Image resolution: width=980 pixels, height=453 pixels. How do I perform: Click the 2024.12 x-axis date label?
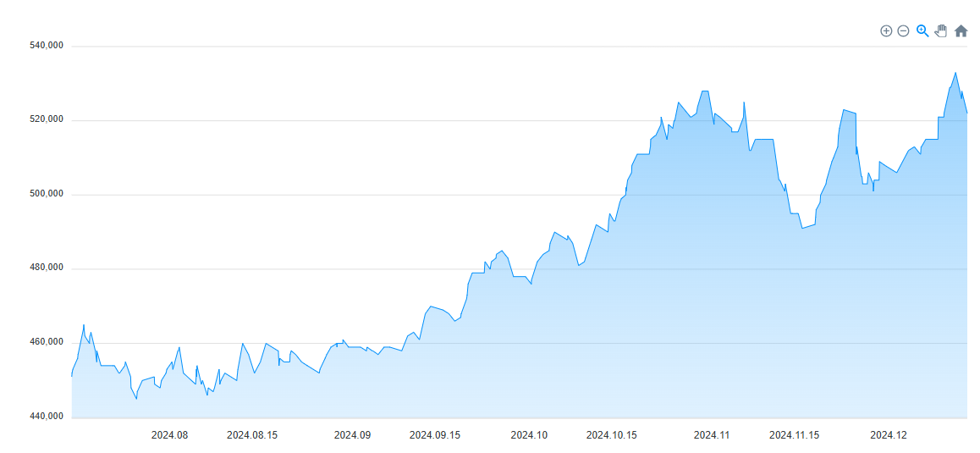889,435
